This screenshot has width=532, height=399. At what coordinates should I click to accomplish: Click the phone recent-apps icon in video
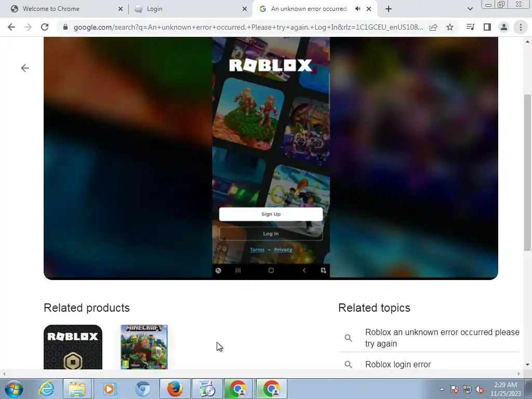point(238,270)
